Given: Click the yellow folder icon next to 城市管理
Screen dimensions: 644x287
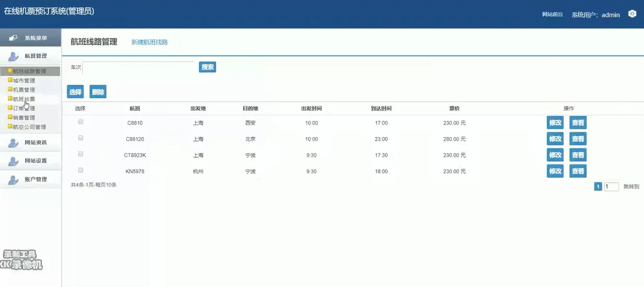Looking at the screenshot, I should point(10,80).
